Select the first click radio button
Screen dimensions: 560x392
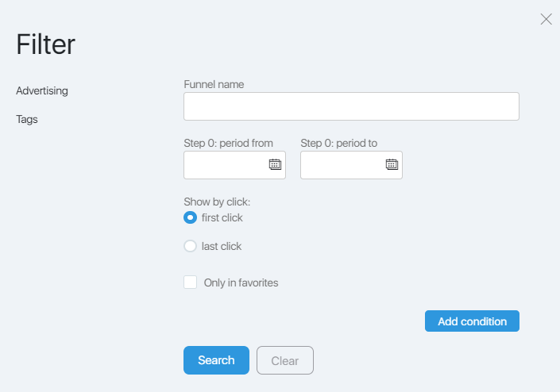coord(190,217)
